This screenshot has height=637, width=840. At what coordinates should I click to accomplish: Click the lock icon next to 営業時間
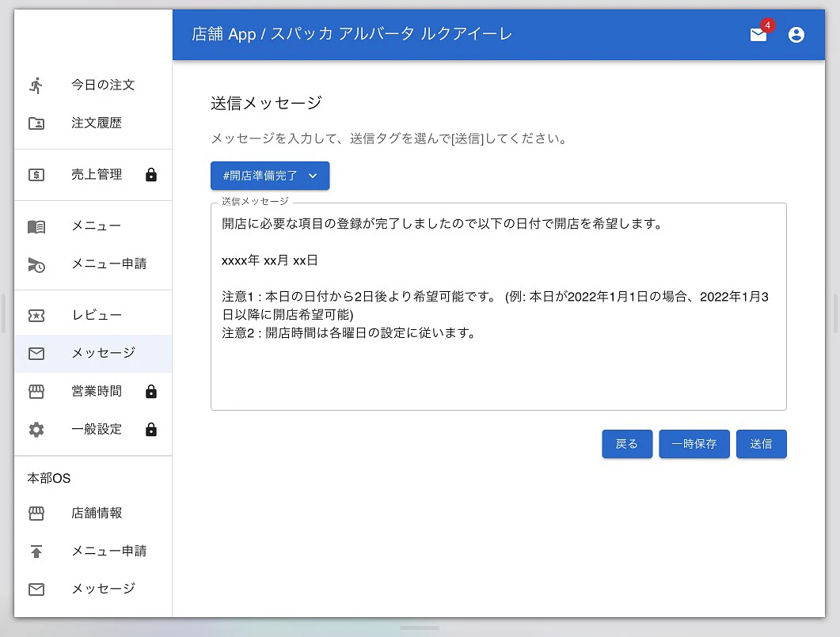151,392
